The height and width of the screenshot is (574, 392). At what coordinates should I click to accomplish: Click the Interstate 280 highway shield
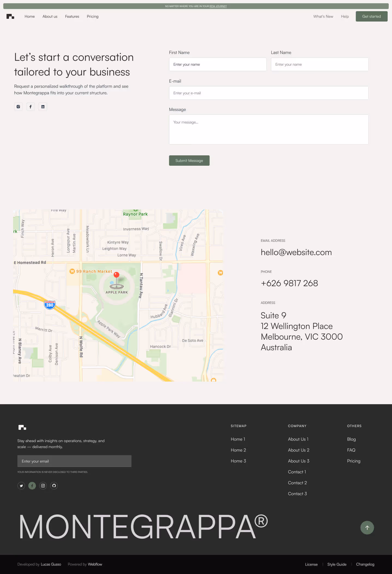50,305
